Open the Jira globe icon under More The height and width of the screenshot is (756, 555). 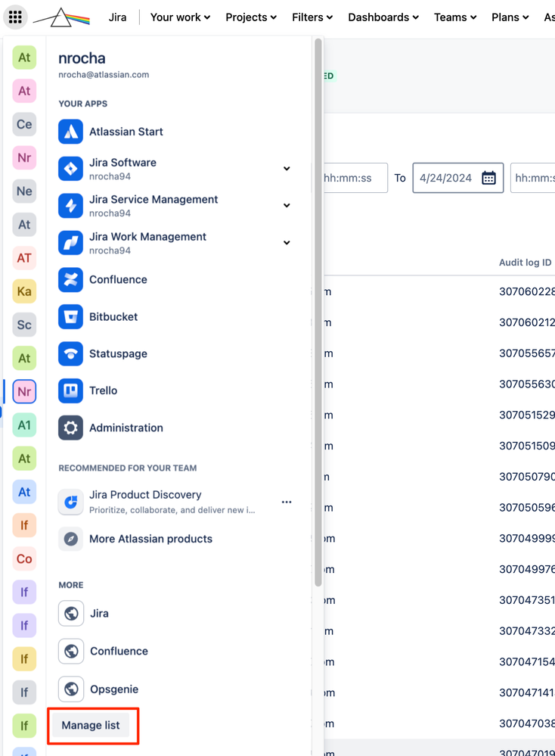click(71, 613)
